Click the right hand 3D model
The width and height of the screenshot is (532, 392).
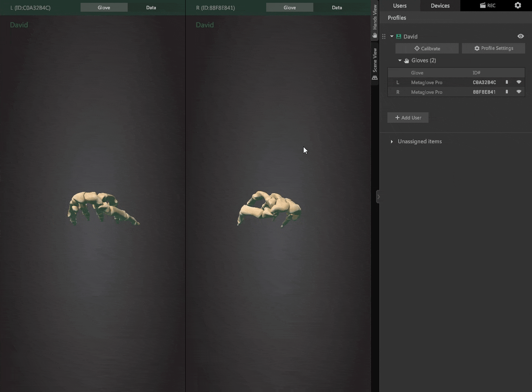tap(269, 208)
